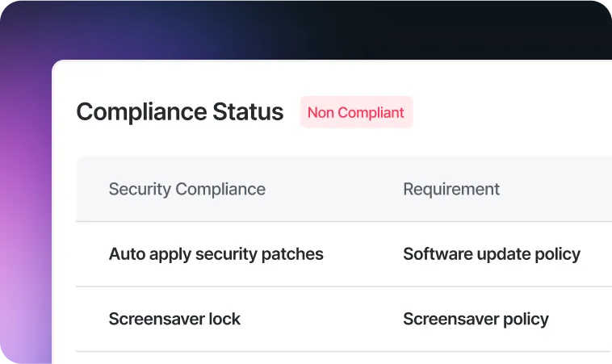
Task: Select the Compliance Status heading
Action: coord(180,112)
